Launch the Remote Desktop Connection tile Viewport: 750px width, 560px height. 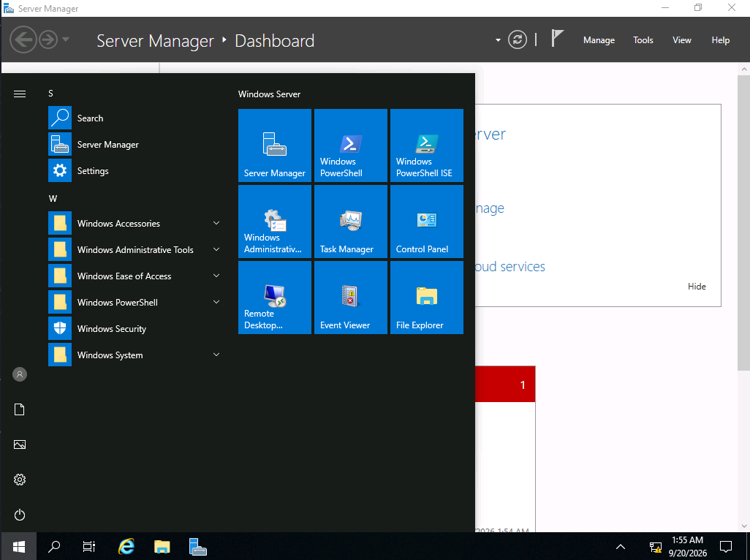point(275,298)
